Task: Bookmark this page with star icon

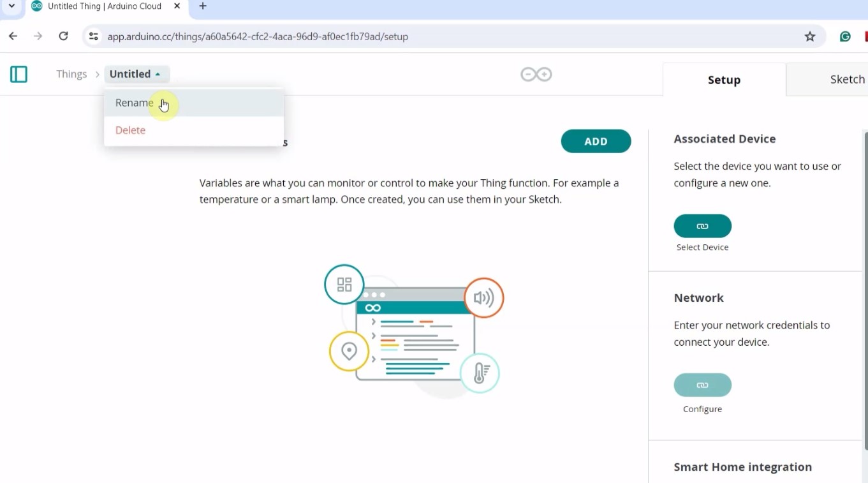Action: (810, 36)
